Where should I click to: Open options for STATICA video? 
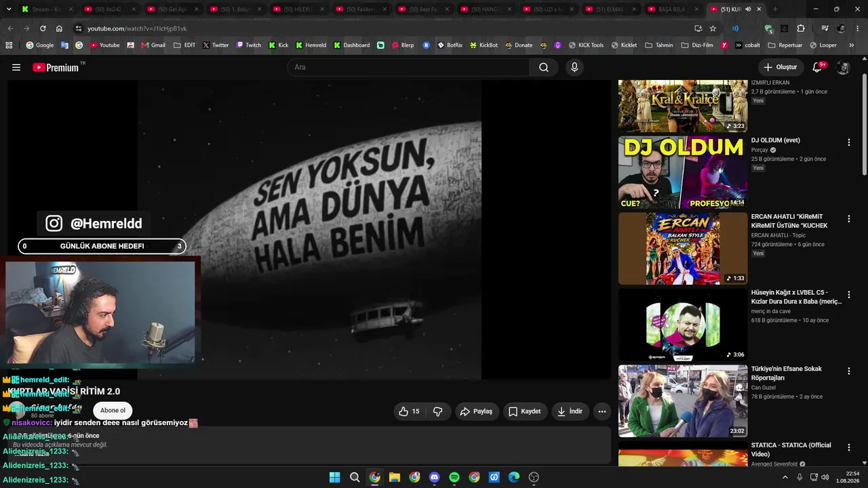coord(848,448)
